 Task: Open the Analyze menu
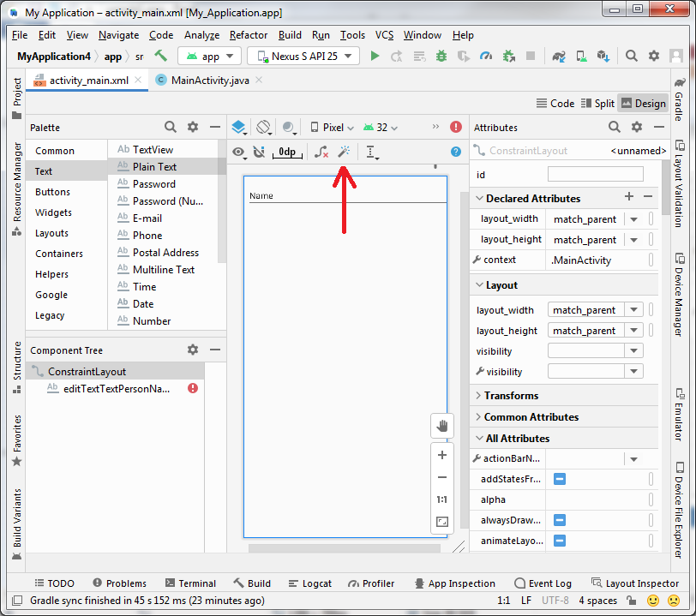pos(202,35)
